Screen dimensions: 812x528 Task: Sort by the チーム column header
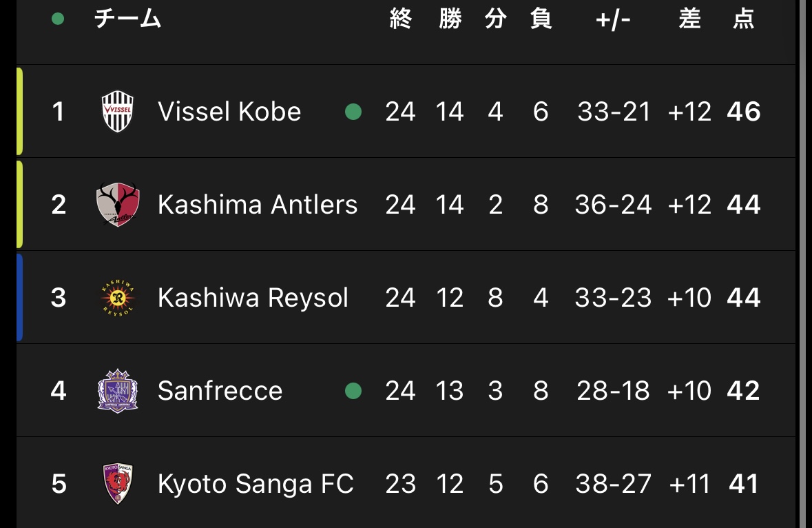click(x=127, y=19)
